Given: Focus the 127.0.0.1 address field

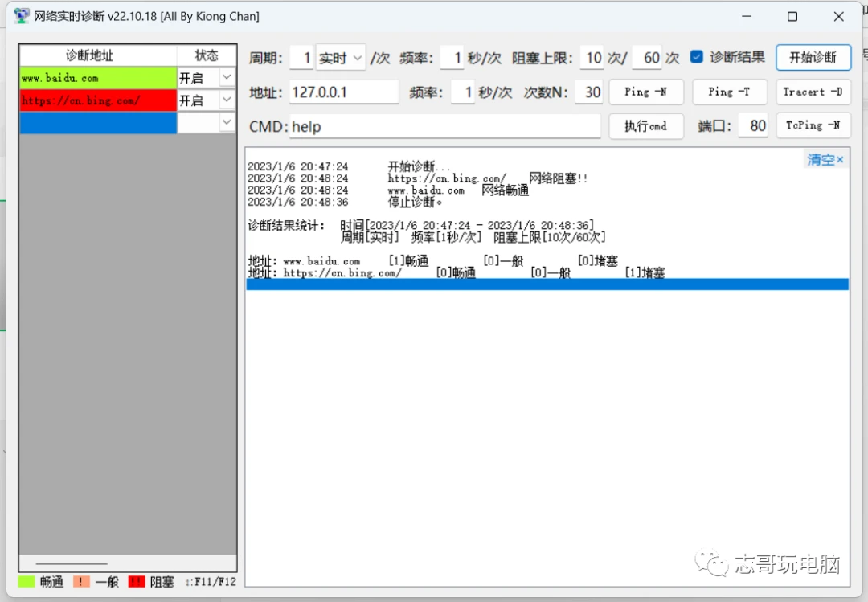Looking at the screenshot, I should (343, 92).
